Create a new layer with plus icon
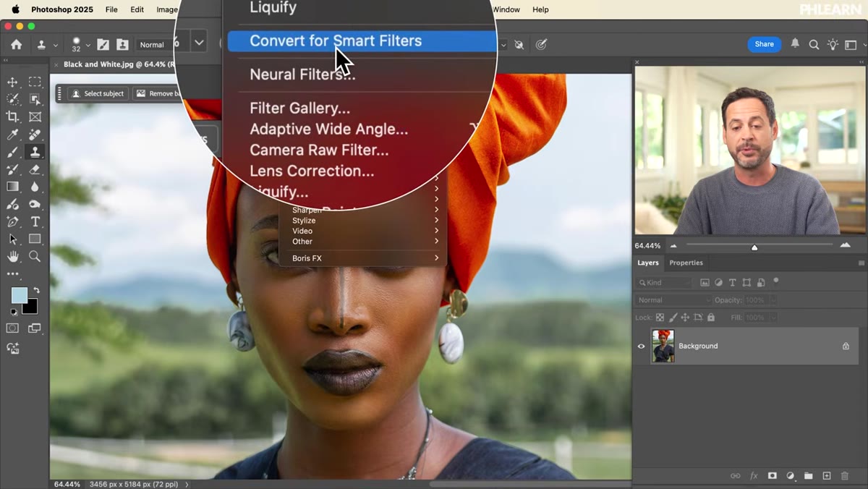The width and height of the screenshot is (868, 489). point(827,475)
